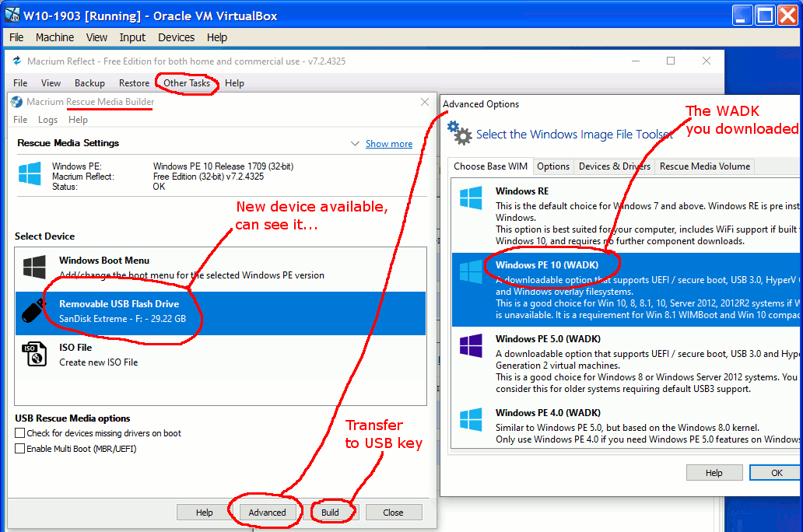Close the Rescue Media Builder dialog with X
Image resolution: width=803 pixels, height=532 pixels.
[x=425, y=102]
